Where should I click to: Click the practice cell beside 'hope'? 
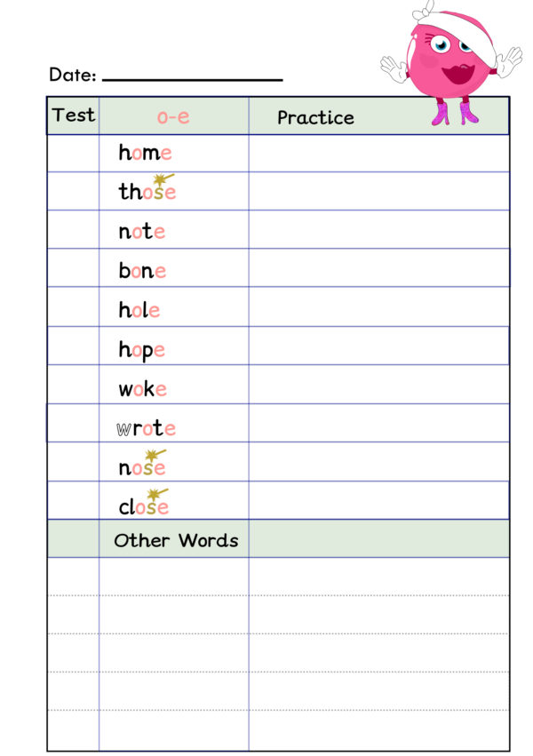click(x=378, y=346)
